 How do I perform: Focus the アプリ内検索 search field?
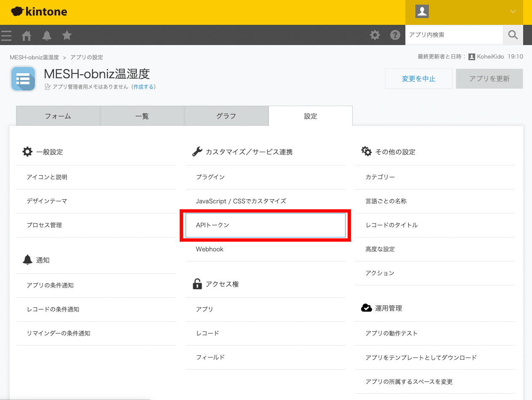click(454, 35)
